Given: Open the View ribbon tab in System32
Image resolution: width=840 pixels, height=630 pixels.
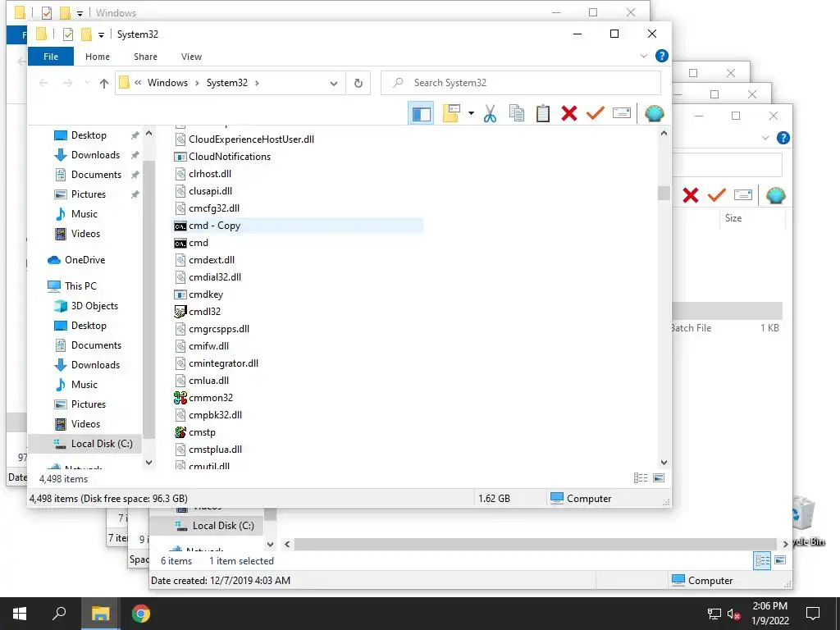Looking at the screenshot, I should (191, 57).
